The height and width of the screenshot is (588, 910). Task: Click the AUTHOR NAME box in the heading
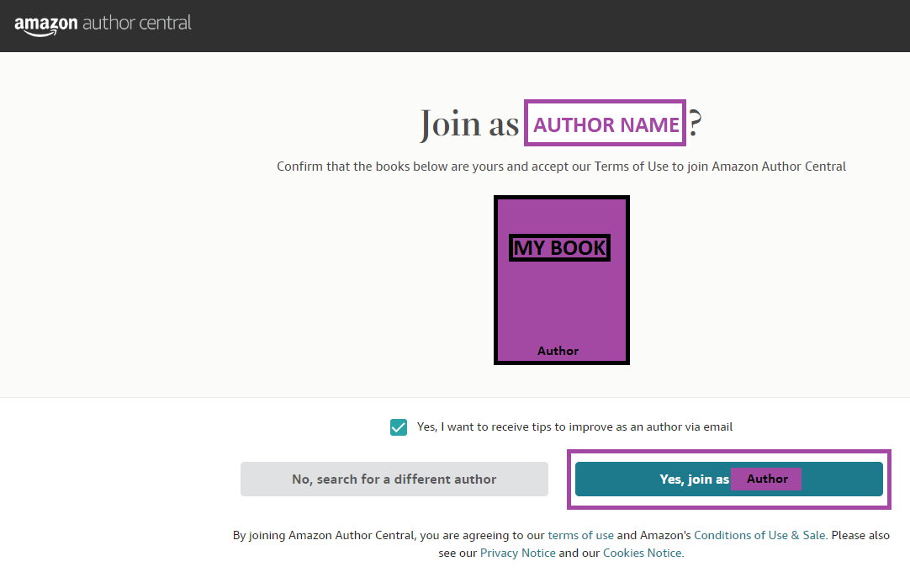(605, 123)
